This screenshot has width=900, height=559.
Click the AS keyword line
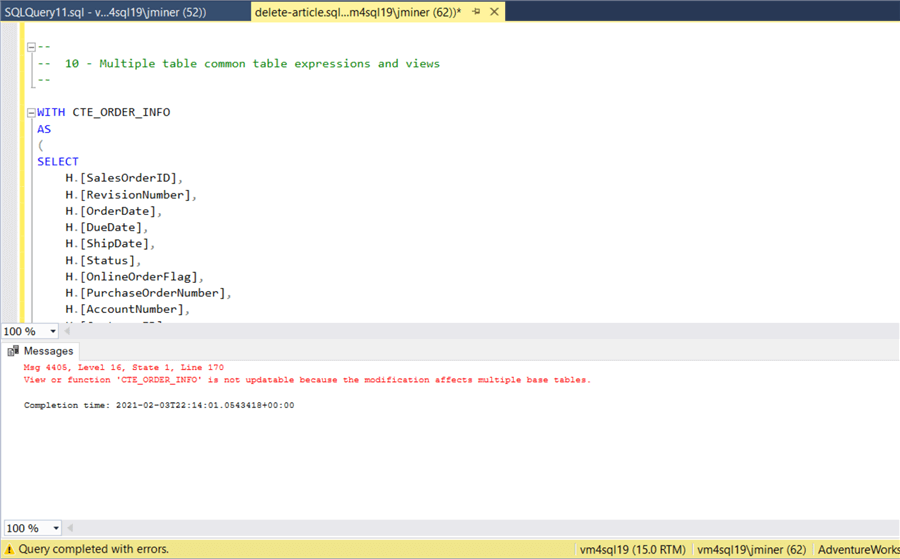pos(44,129)
